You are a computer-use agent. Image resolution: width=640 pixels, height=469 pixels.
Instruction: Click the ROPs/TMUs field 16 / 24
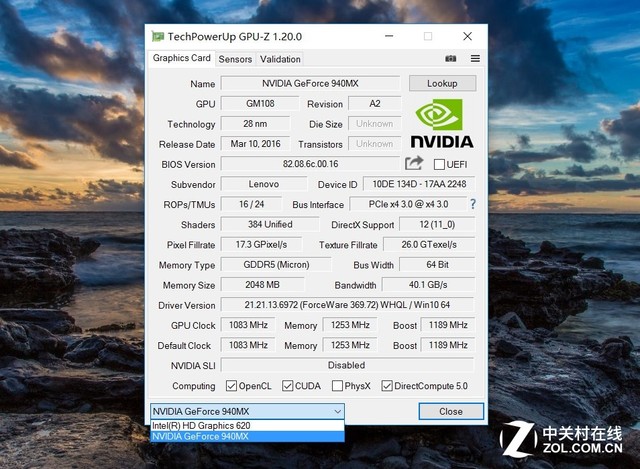pos(251,204)
